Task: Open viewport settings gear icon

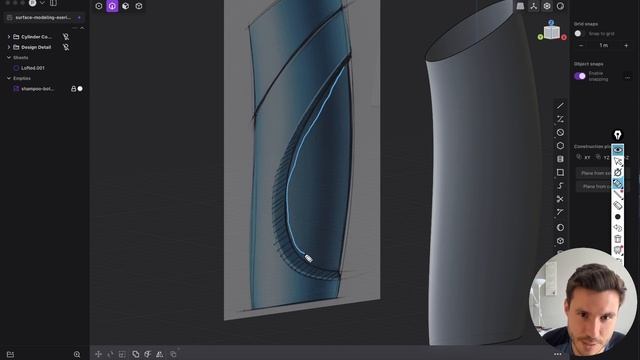Action: (x=547, y=6)
